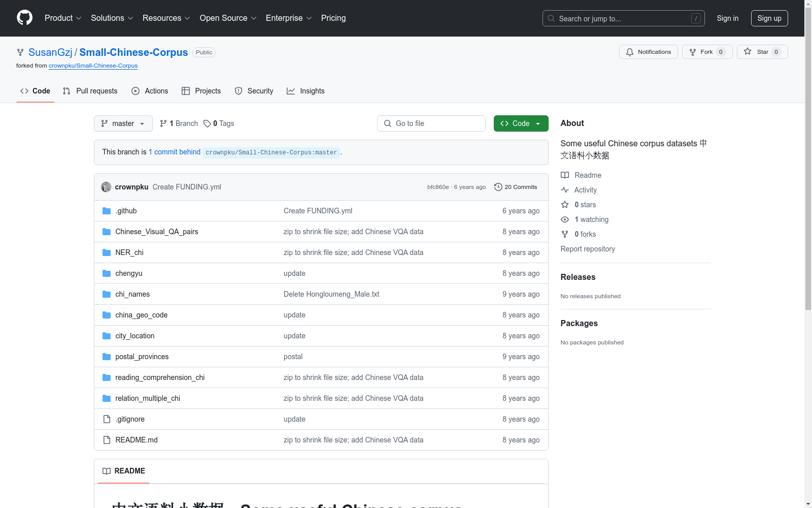Expand the Enterprise menu
This screenshot has height=508, width=812.
(x=289, y=18)
